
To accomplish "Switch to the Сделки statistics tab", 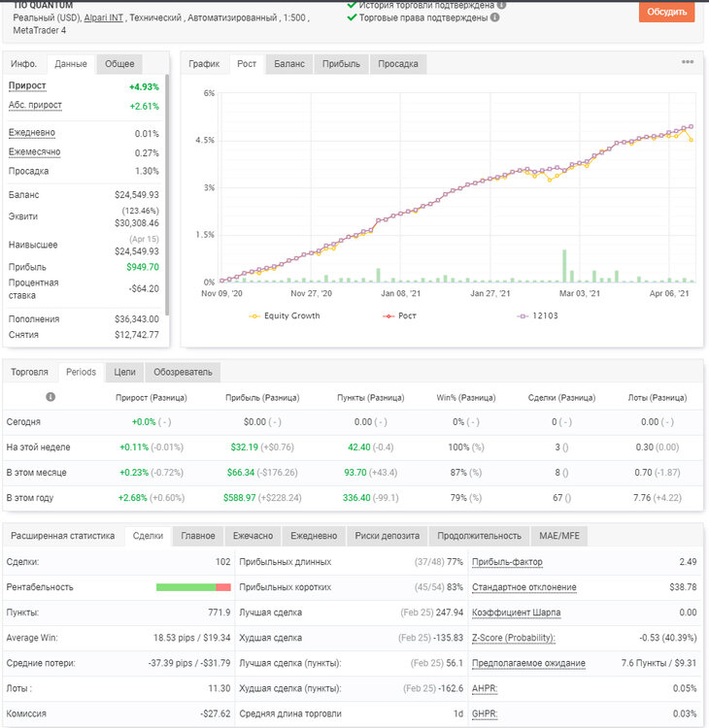I will point(148,536).
